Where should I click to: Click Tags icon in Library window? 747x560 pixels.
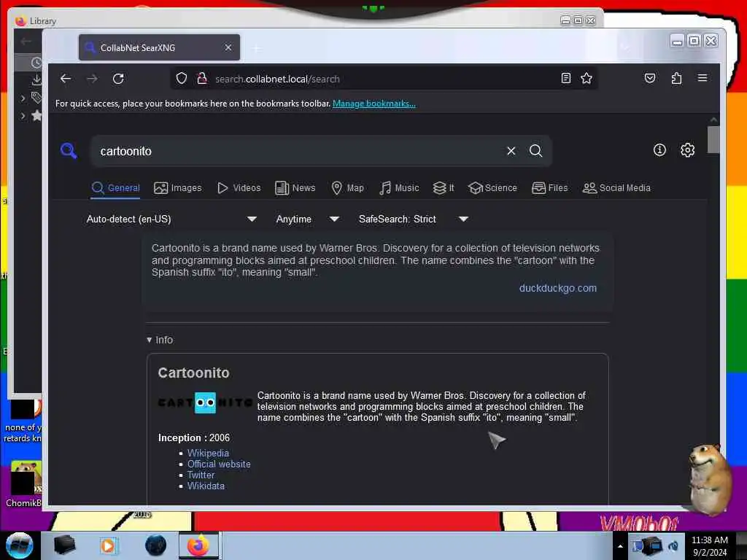pyautogui.click(x=36, y=98)
